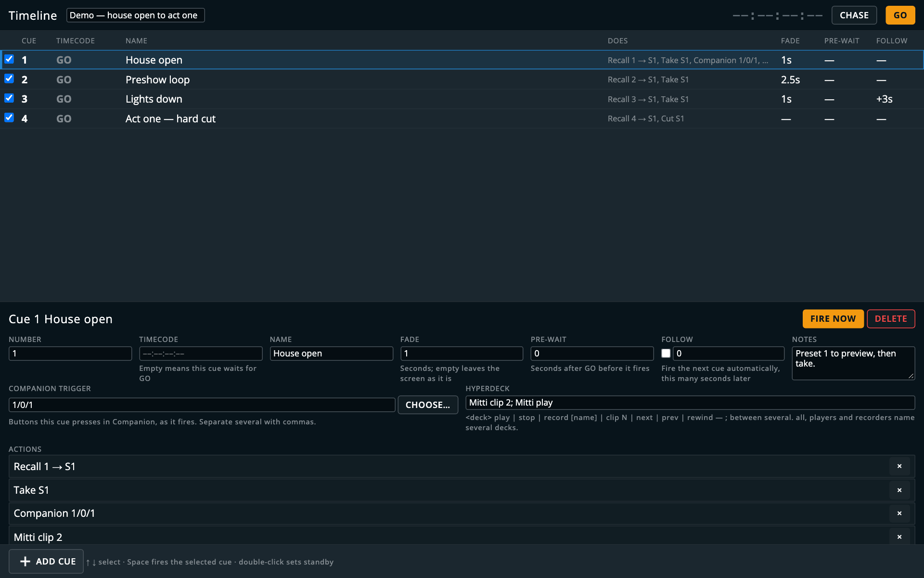924x578 pixels.
Task: Remove the Take S1 action
Action: 899,490
